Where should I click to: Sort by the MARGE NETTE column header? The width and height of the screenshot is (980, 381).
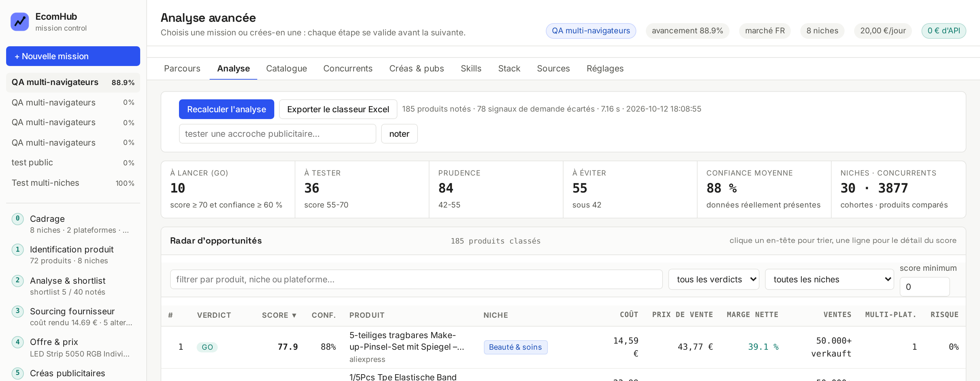752,315
